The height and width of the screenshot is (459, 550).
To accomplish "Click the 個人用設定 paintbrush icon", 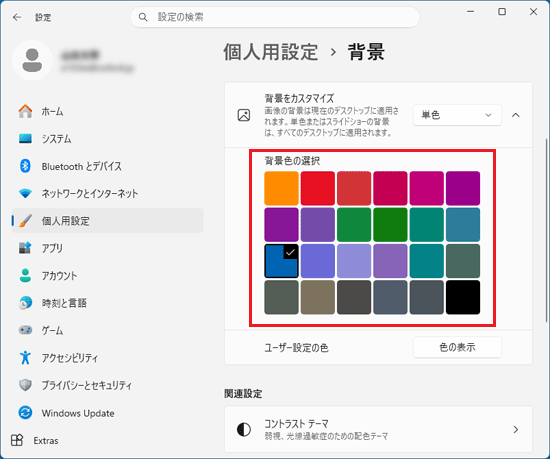I will (25, 221).
